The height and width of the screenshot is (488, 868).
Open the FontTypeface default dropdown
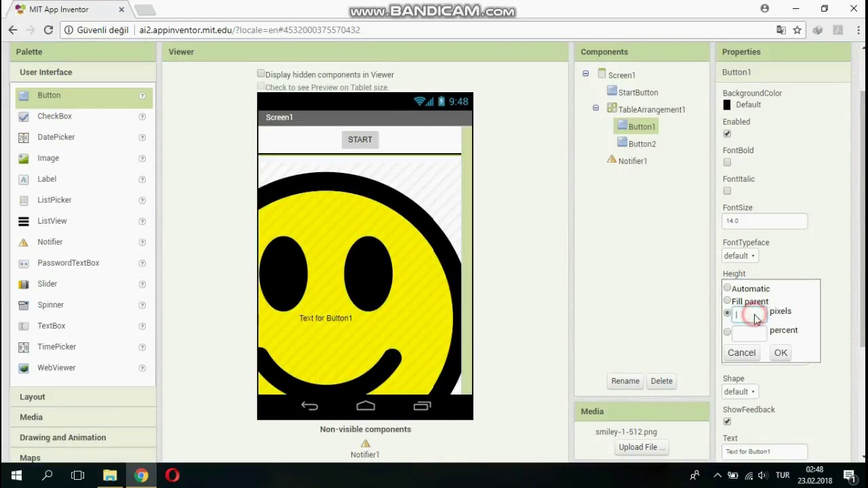point(739,256)
